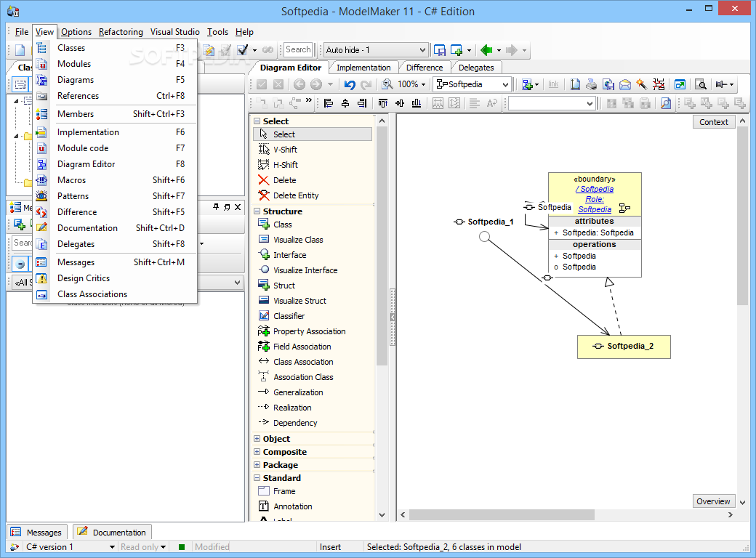Open the Refactoring menu
Screen dimensions: 756x558
(x=121, y=32)
